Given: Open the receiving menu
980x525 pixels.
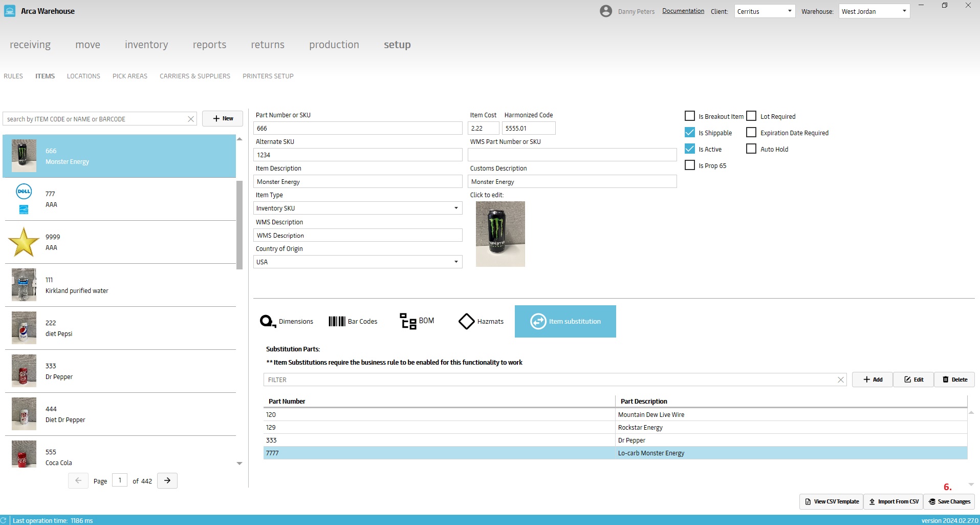Looking at the screenshot, I should tap(30, 45).
